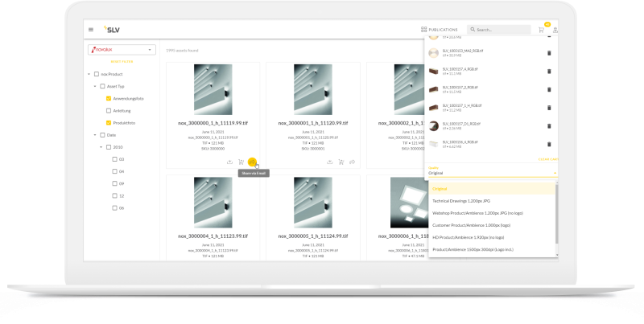This screenshot has width=644, height=324.
Task: Delete SLV_1005157_D1_RGB.tif from cart
Action: click(549, 126)
